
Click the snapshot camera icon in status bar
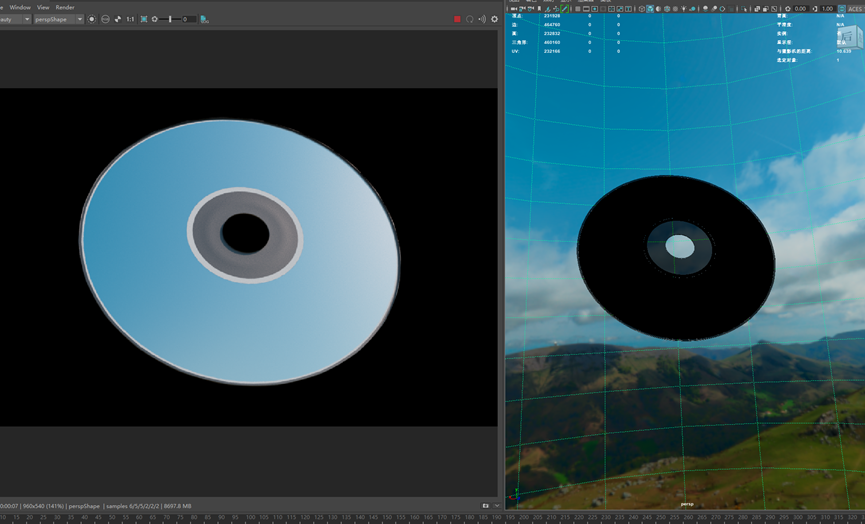point(485,505)
